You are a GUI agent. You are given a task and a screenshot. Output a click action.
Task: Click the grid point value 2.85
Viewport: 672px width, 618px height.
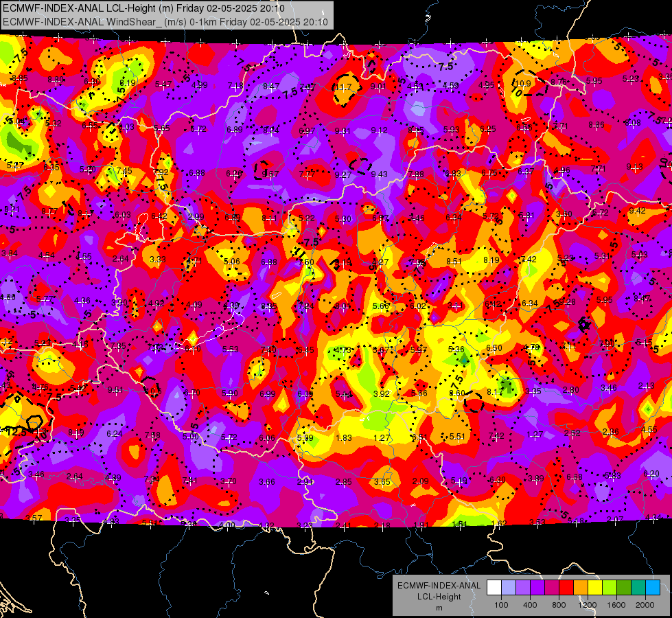344,482
